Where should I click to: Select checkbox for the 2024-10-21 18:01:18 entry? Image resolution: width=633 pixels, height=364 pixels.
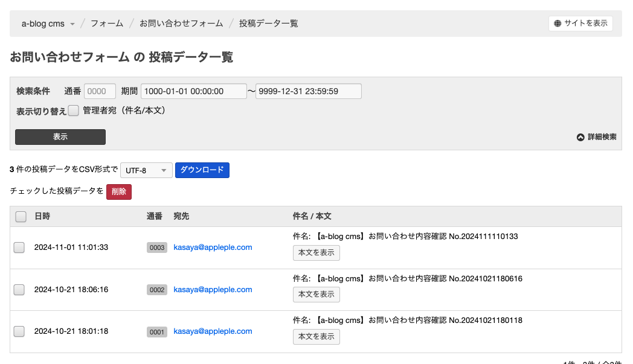pos(19,331)
